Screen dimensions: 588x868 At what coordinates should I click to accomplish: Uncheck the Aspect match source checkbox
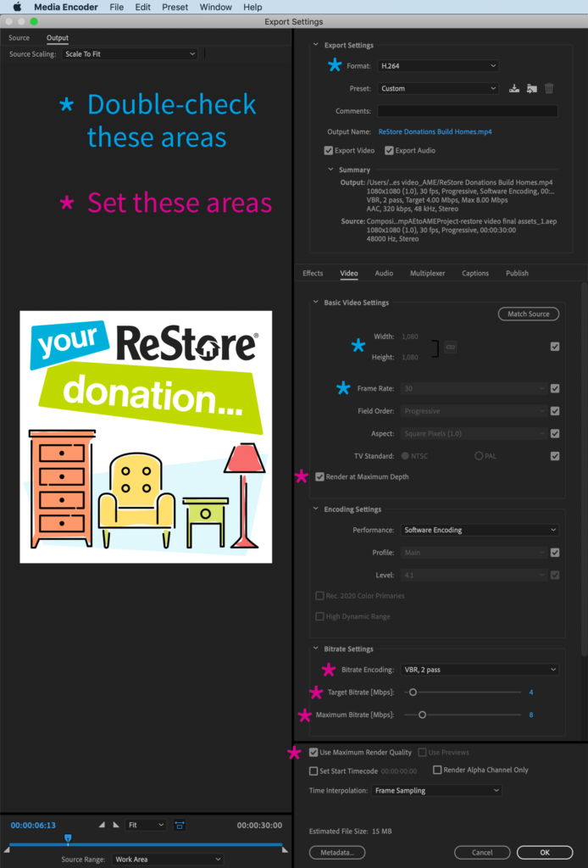pos(555,433)
